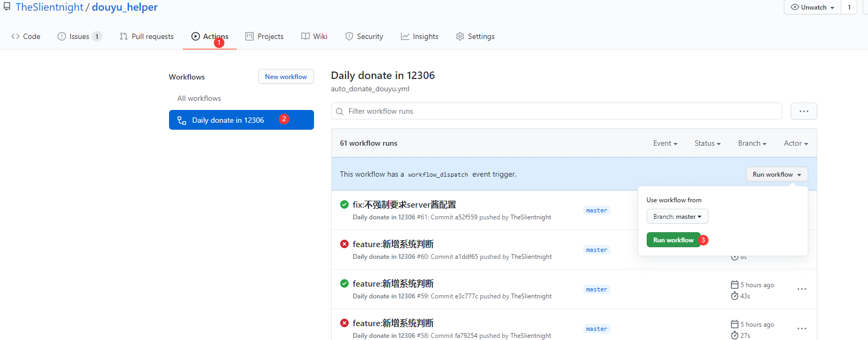The width and height of the screenshot is (868, 340).
Task: Expand the Actor filter dropdown
Action: pyautogui.click(x=796, y=143)
